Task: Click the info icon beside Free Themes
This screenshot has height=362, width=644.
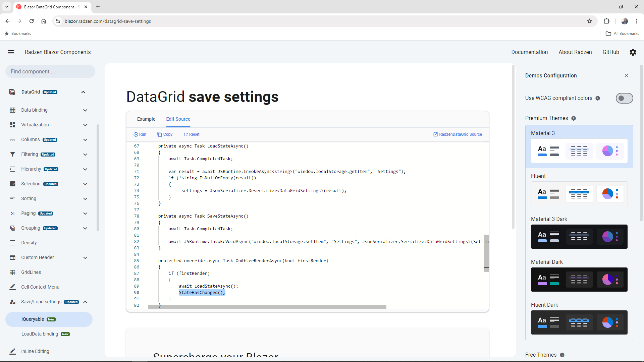Action: pyautogui.click(x=562, y=355)
